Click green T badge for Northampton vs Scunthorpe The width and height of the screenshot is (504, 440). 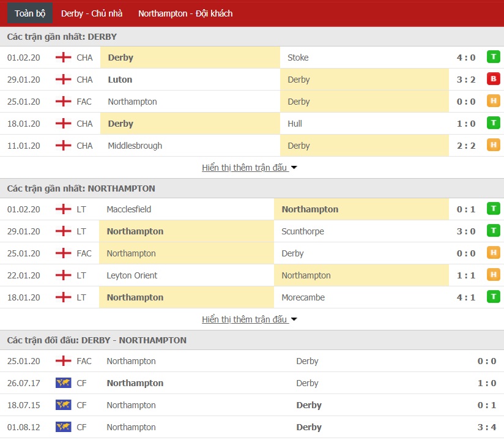(x=494, y=231)
